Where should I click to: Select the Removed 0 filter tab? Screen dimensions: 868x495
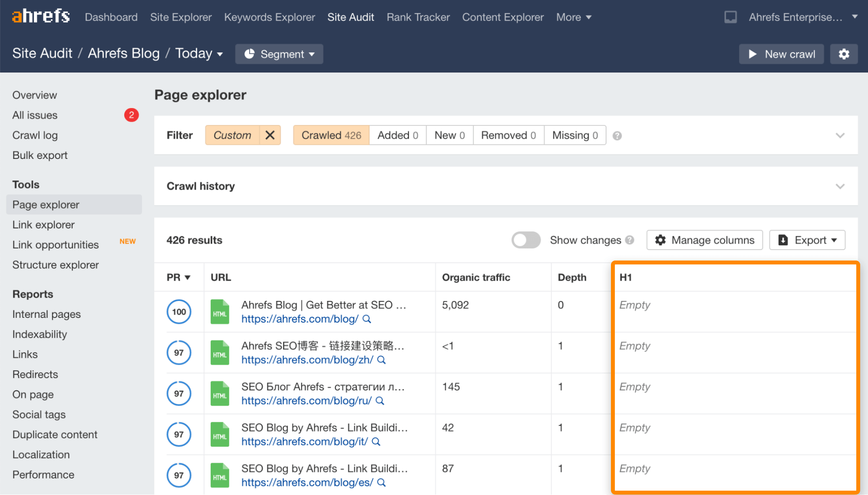(508, 135)
